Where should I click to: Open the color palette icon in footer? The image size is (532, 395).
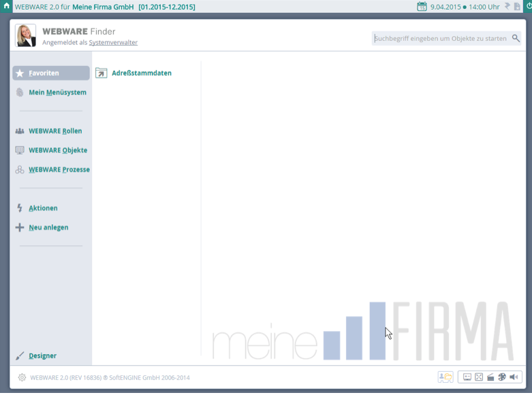coord(502,377)
